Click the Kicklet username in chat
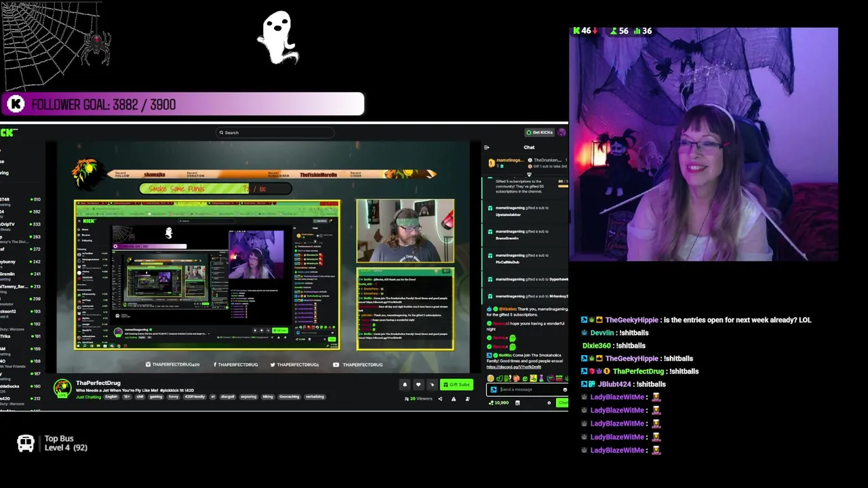868x488 pixels. click(x=508, y=309)
